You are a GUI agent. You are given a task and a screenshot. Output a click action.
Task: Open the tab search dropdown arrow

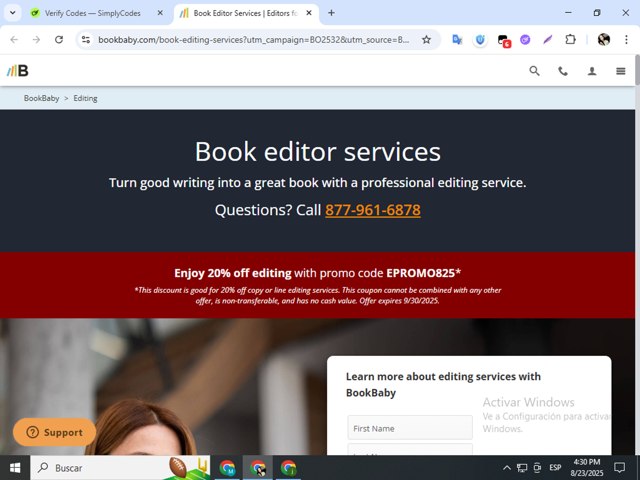point(13,13)
